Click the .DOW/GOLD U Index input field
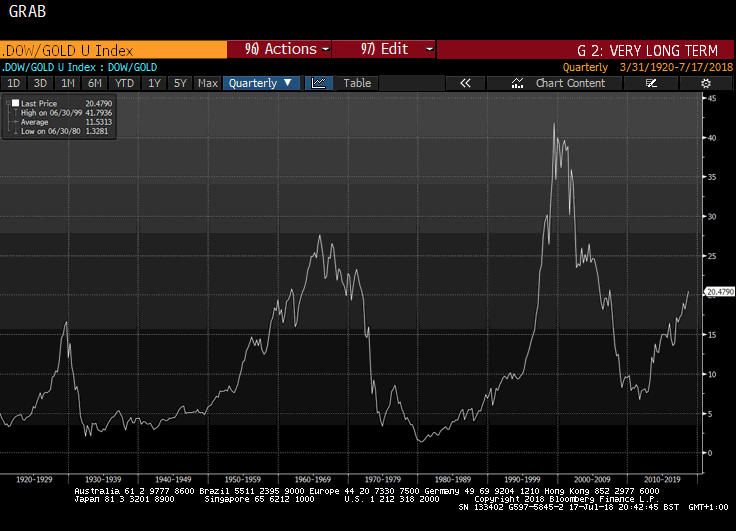The height and width of the screenshot is (531, 736). (x=112, y=49)
